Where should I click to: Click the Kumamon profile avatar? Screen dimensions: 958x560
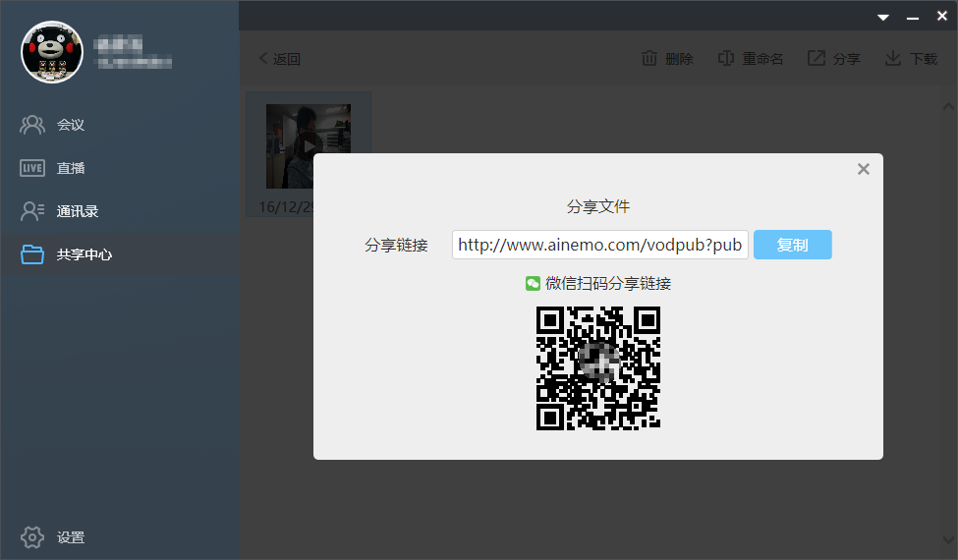[52, 52]
